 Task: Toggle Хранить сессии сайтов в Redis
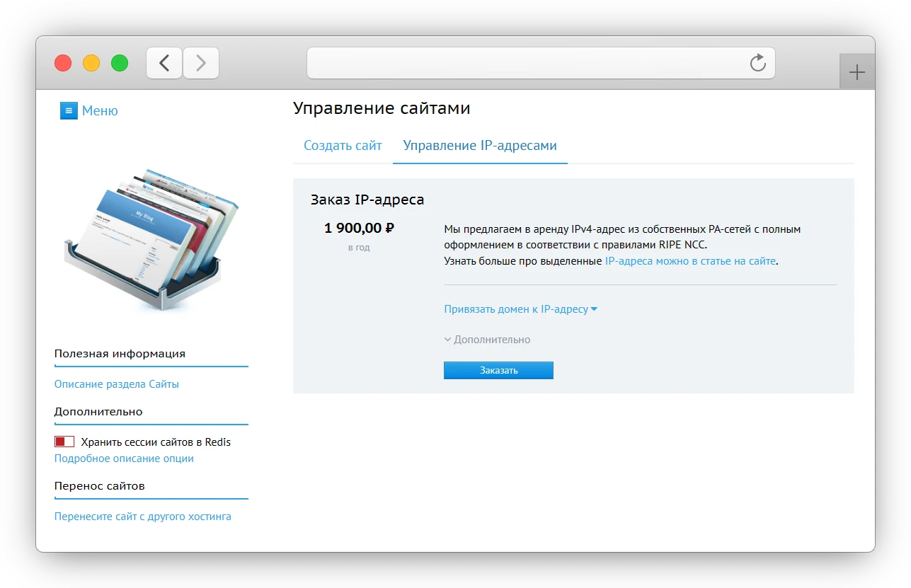[64, 441]
